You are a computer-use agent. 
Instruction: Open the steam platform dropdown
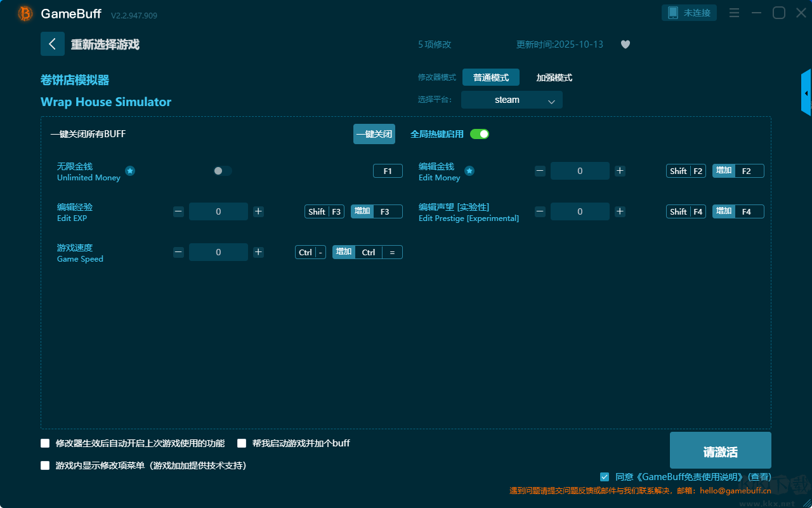(x=511, y=100)
